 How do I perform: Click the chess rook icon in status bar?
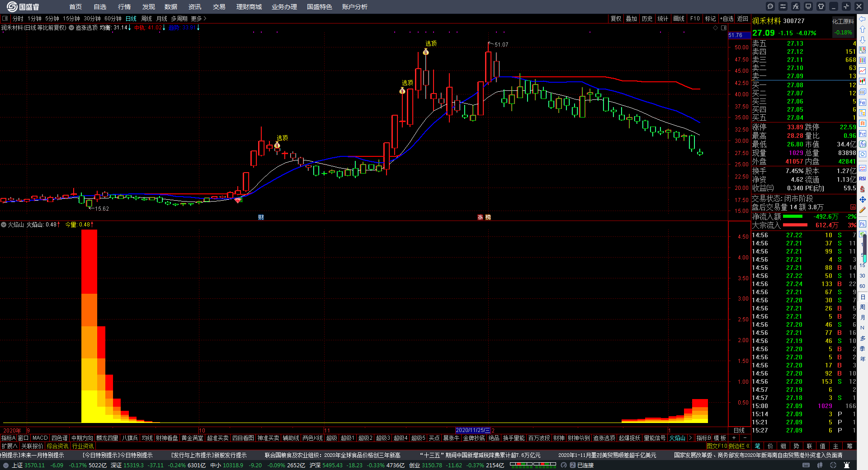click(847, 465)
